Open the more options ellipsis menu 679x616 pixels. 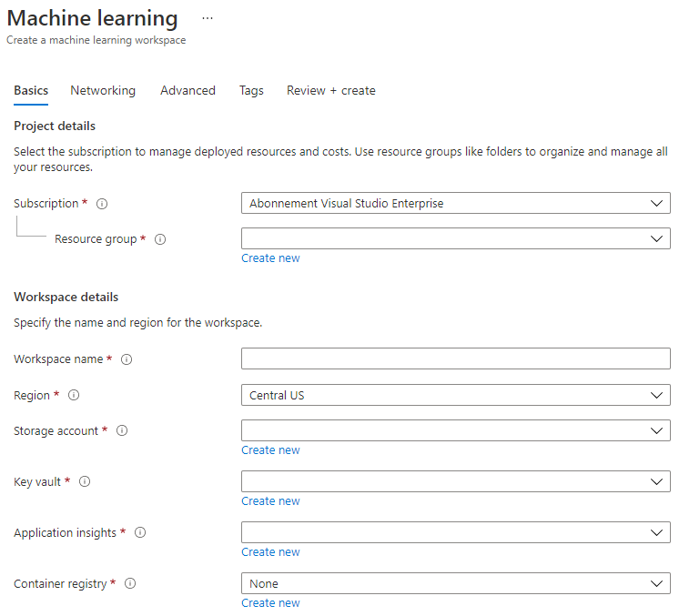[208, 18]
